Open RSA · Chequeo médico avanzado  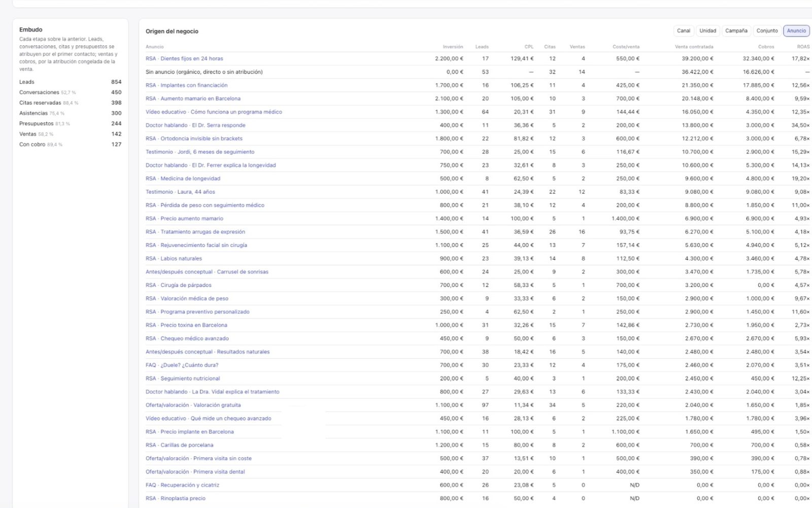pos(187,338)
